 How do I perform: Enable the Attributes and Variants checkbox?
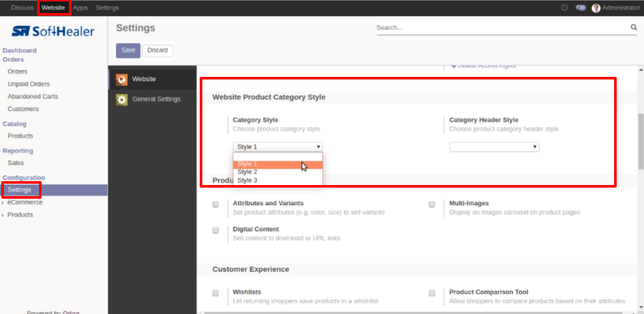[215, 204]
